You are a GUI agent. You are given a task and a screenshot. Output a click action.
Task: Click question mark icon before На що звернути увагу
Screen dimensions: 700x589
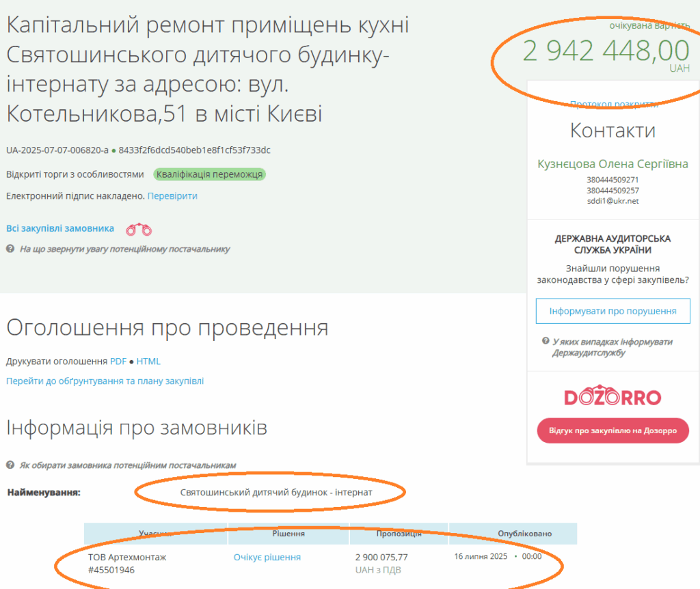point(10,249)
